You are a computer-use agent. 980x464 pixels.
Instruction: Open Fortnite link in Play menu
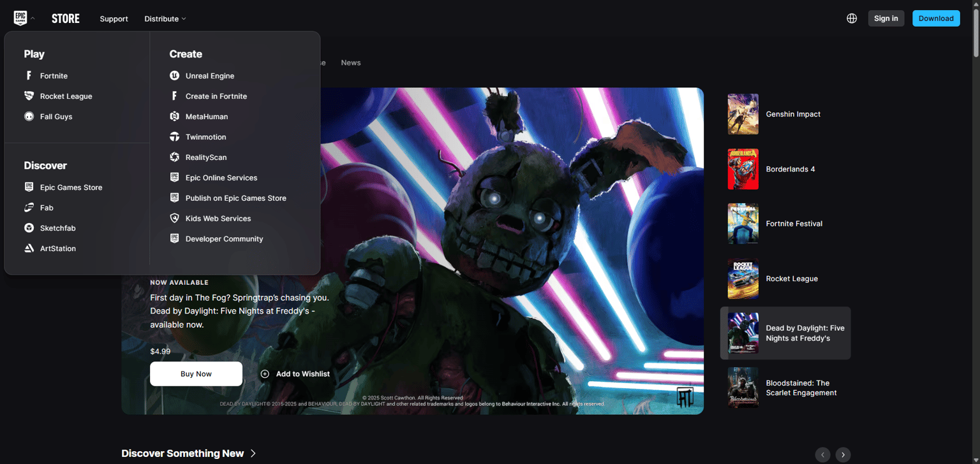tap(54, 76)
